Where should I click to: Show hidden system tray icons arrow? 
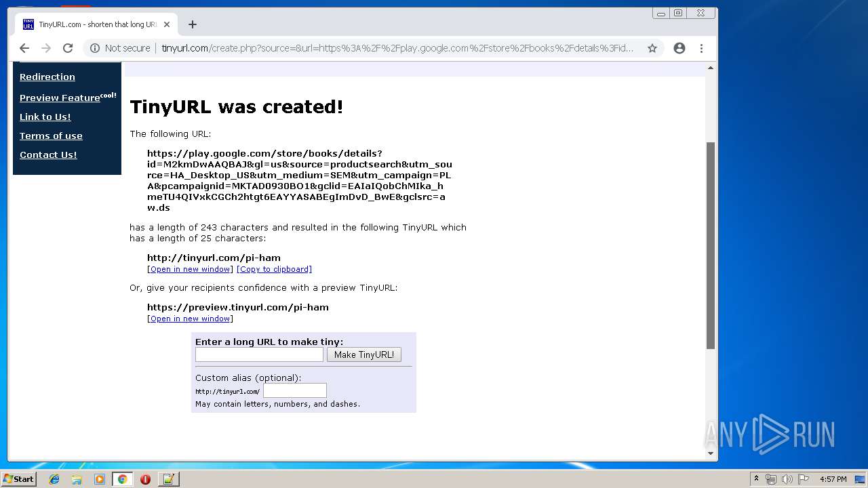pyautogui.click(x=756, y=479)
